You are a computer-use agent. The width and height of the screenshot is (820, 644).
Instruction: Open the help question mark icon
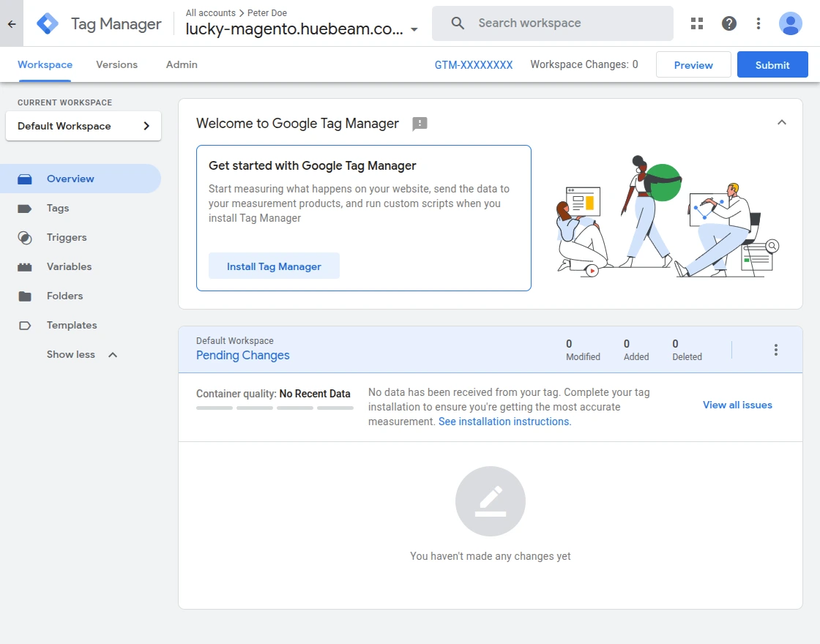[729, 23]
